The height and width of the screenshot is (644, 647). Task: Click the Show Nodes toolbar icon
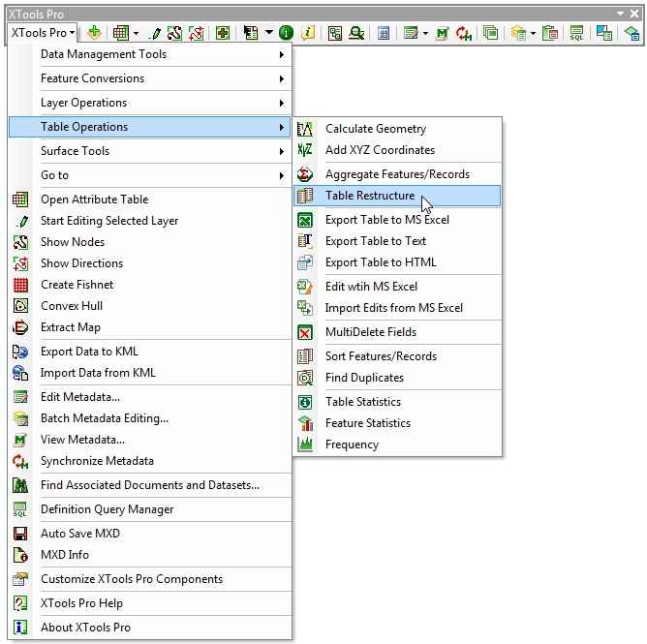coord(174,33)
